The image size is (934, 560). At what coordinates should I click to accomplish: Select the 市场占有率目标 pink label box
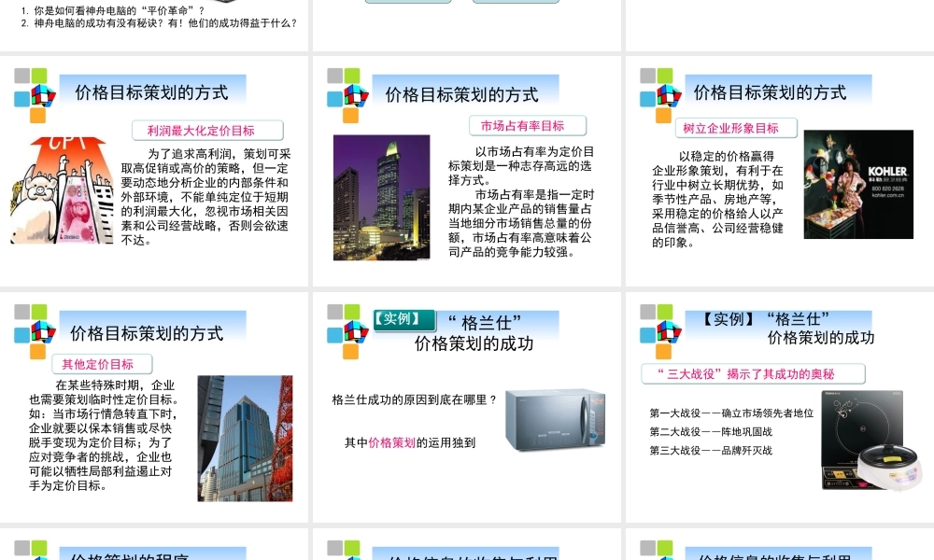click(x=527, y=125)
